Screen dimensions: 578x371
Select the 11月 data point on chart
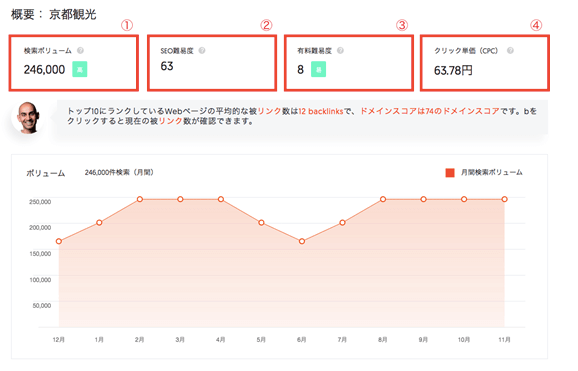pos(505,199)
